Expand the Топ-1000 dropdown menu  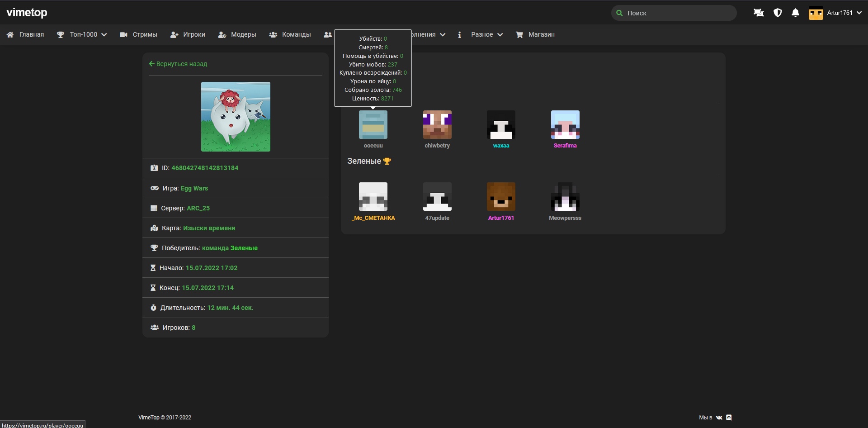pyautogui.click(x=82, y=35)
